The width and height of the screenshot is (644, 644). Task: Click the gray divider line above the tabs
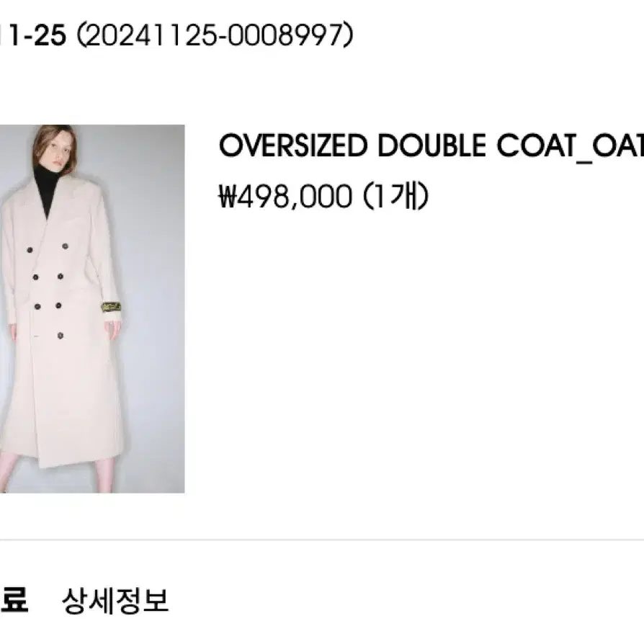(322, 540)
